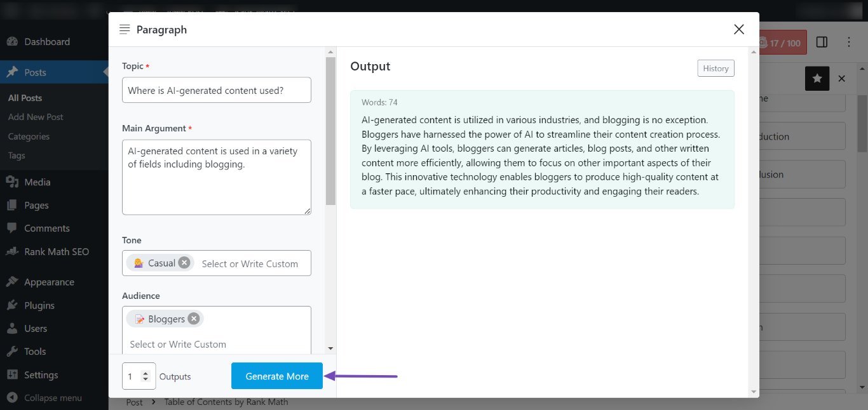The width and height of the screenshot is (868, 410).
Task: Click the Rank Math score 17 / 100 button
Action: (x=782, y=43)
